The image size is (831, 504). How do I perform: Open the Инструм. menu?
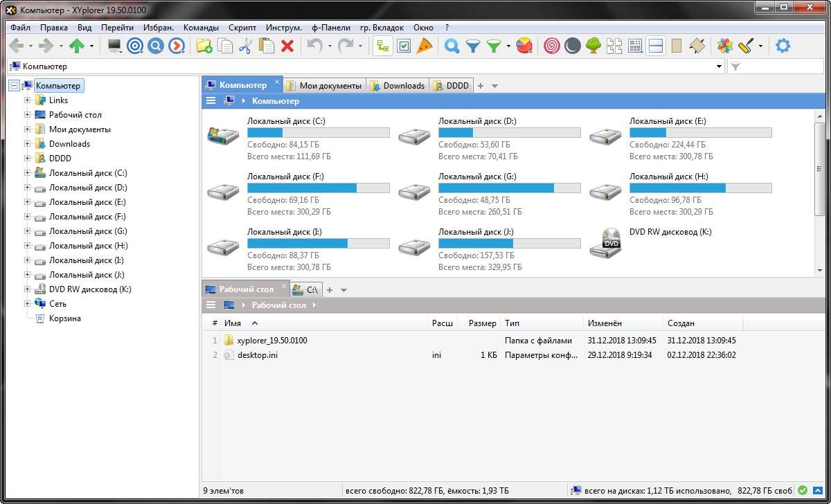pyautogui.click(x=284, y=28)
